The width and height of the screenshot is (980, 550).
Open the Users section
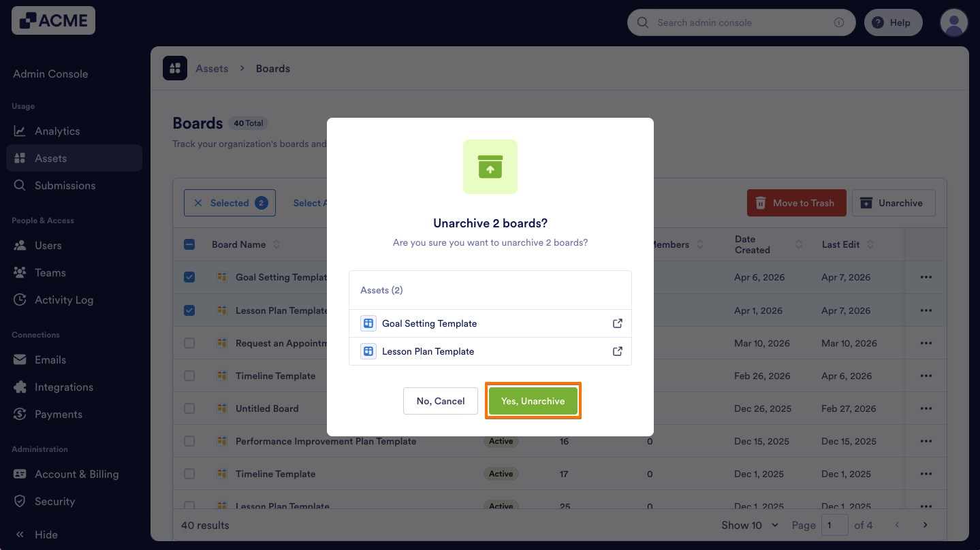click(48, 245)
